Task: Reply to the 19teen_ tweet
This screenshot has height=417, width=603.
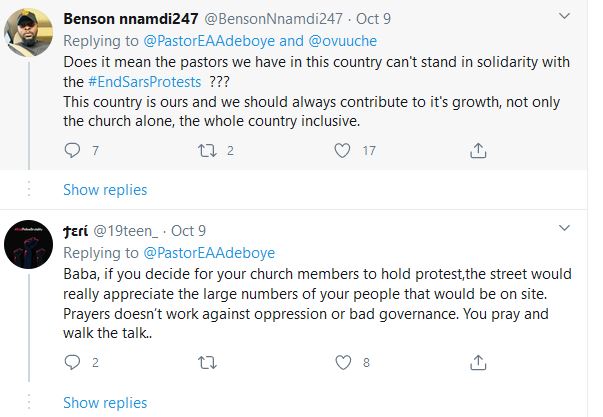Action: tap(71, 363)
